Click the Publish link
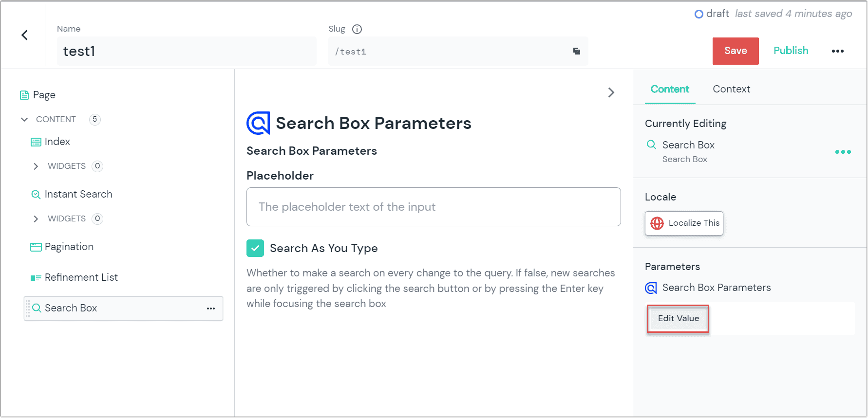The width and height of the screenshot is (868, 418). click(791, 51)
